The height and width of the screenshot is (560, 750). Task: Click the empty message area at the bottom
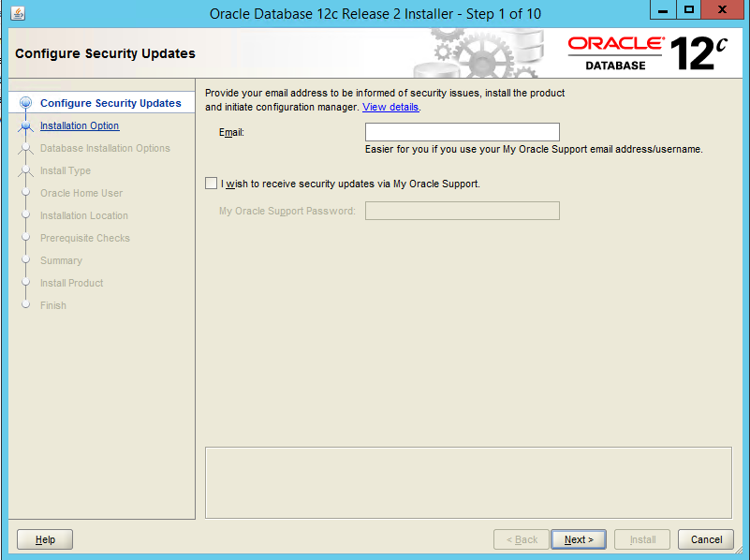click(x=468, y=482)
